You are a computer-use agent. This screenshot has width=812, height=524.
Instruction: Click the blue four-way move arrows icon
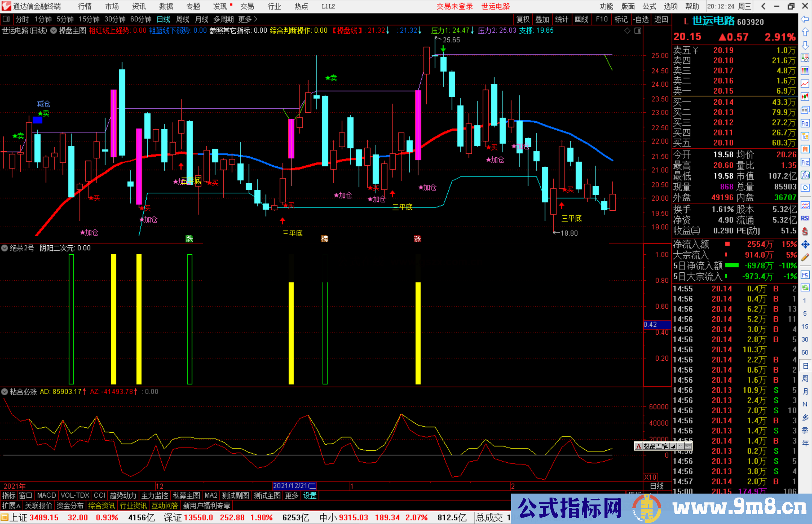click(805, 245)
